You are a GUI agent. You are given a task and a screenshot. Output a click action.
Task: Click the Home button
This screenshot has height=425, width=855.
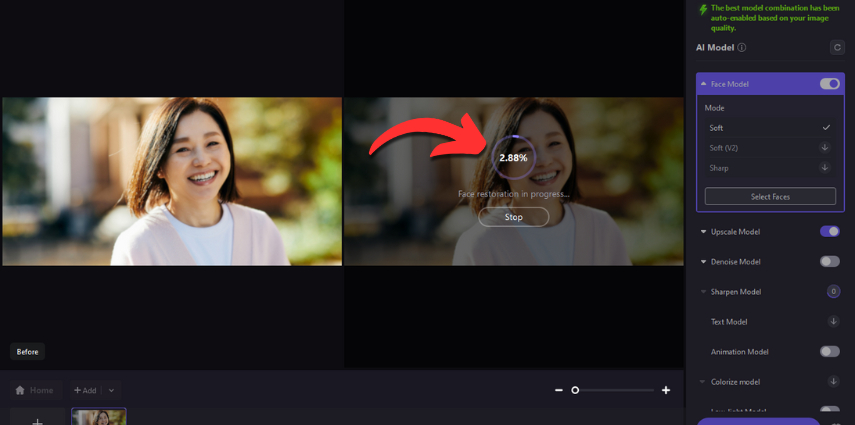35,390
